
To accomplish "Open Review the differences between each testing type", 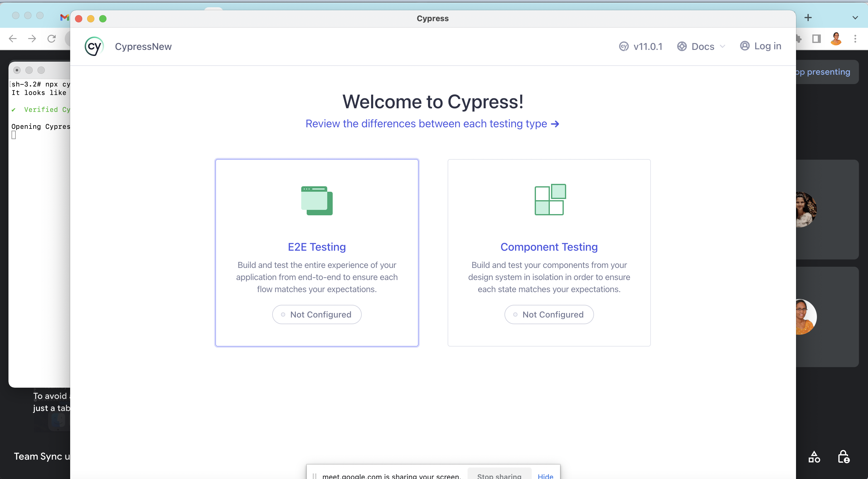I will pyautogui.click(x=432, y=124).
